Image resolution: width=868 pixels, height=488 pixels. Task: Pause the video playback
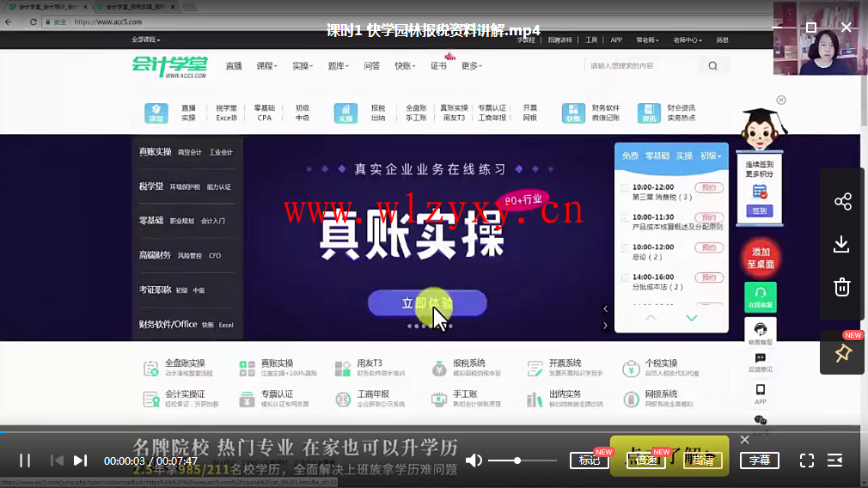pos(25,461)
